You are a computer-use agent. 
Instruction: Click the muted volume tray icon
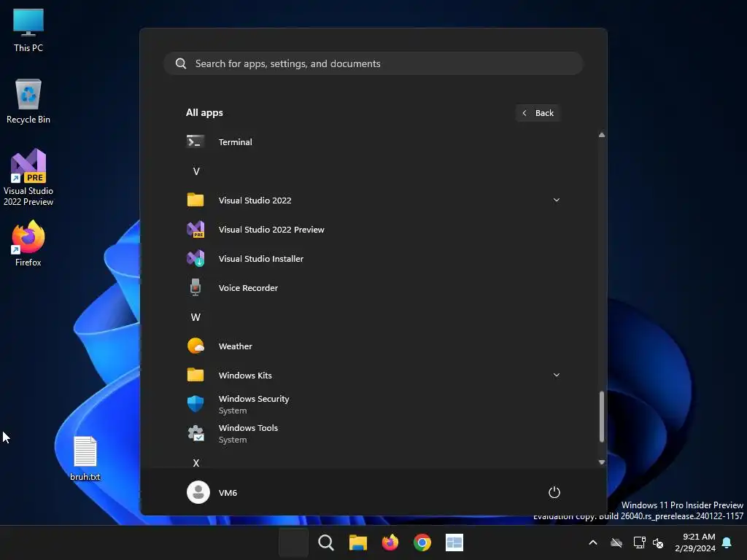[658, 542]
